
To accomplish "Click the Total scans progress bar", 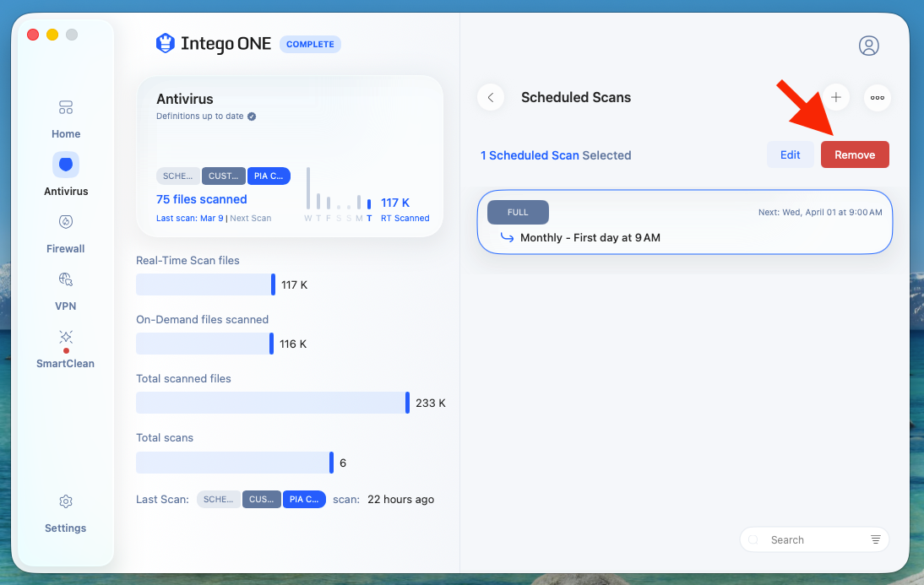I will (x=235, y=463).
